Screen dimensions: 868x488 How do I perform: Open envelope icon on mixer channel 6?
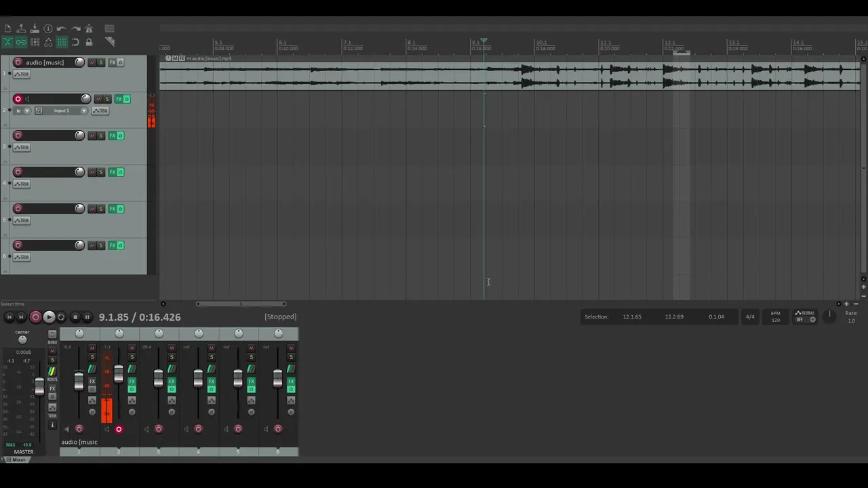click(x=291, y=401)
